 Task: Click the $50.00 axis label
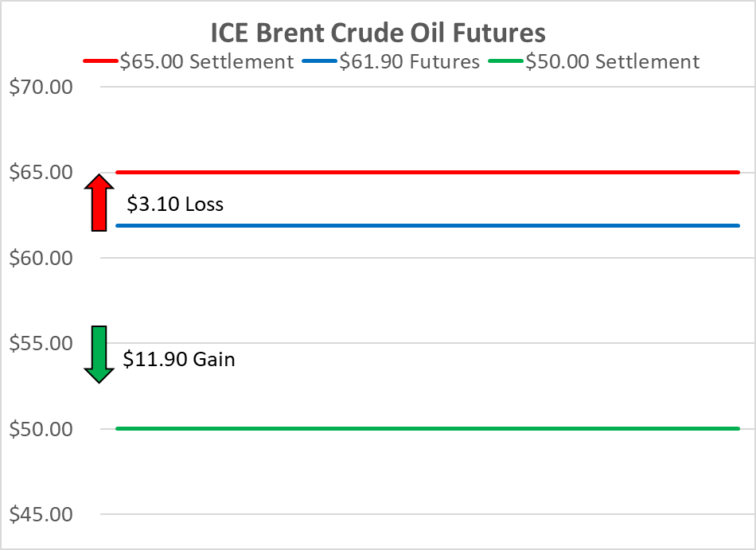[41, 429]
